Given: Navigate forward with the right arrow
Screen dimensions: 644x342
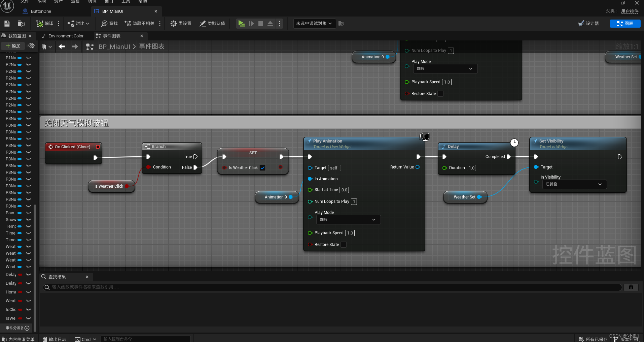Looking at the screenshot, I should coord(75,46).
